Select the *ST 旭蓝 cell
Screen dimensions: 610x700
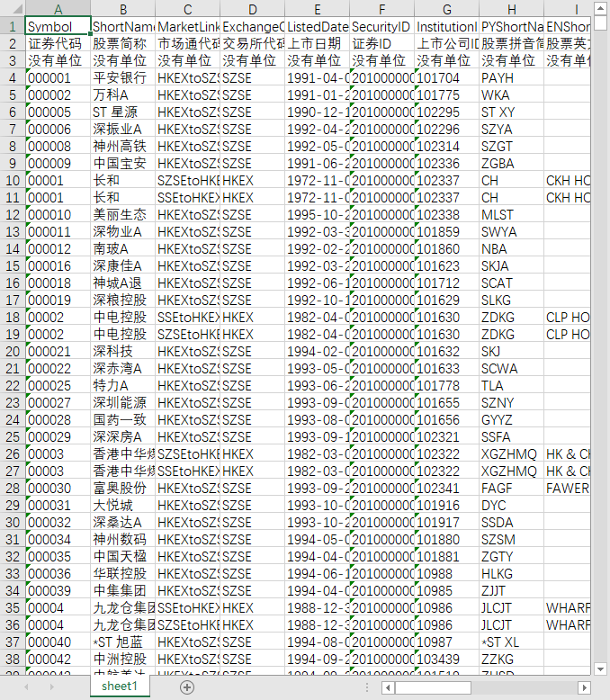(122, 642)
